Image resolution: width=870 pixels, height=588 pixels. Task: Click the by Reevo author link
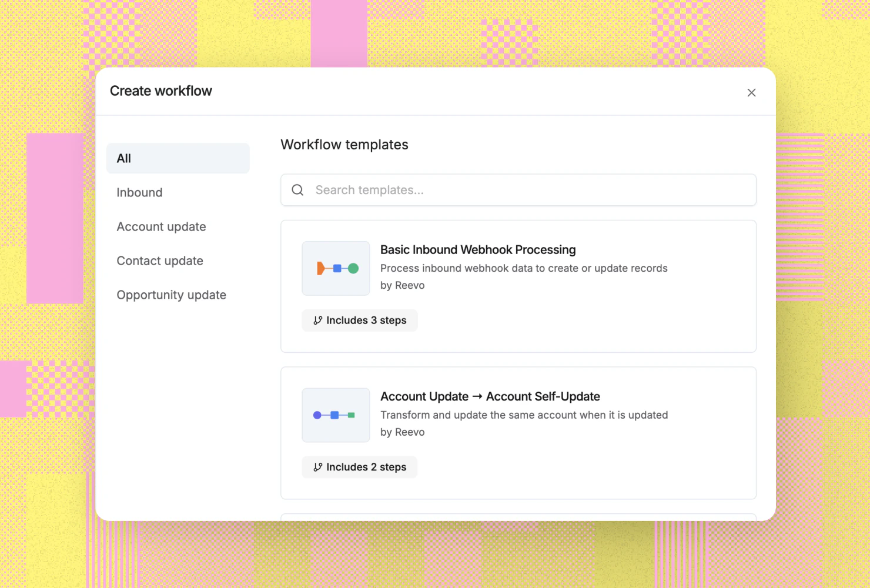402,285
